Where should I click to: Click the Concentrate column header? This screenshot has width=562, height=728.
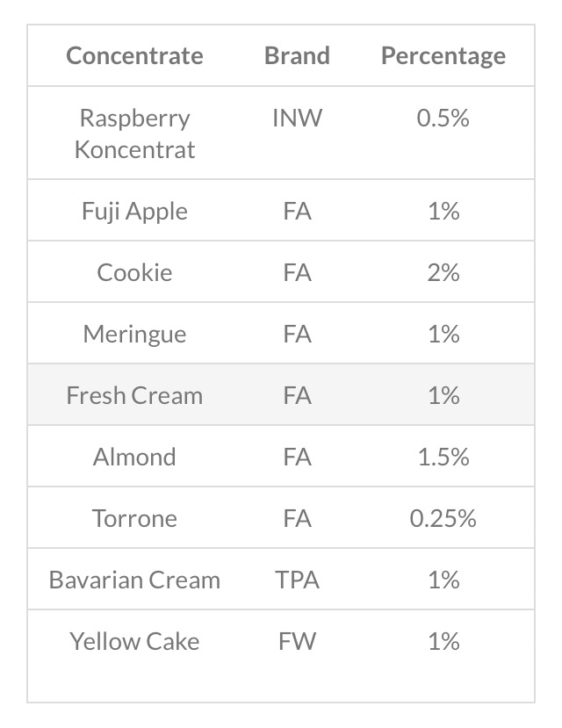[134, 56]
